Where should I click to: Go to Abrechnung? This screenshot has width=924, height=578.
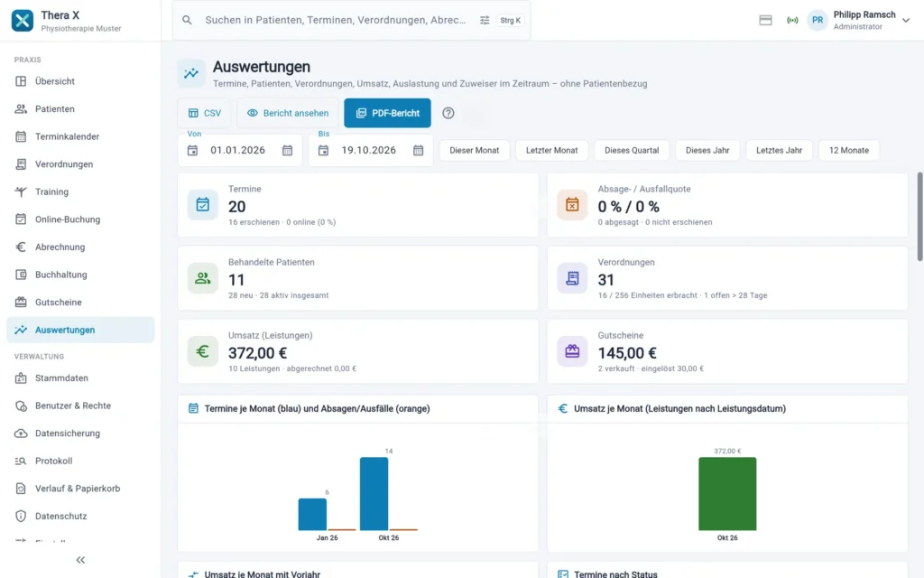pos(80,247)
